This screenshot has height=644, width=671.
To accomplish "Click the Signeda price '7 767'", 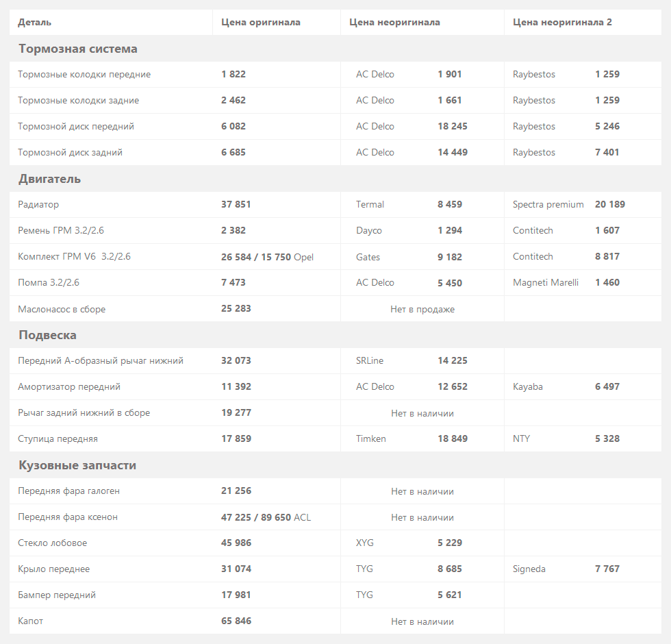I will pyautogui.click(x=607, y=569).
